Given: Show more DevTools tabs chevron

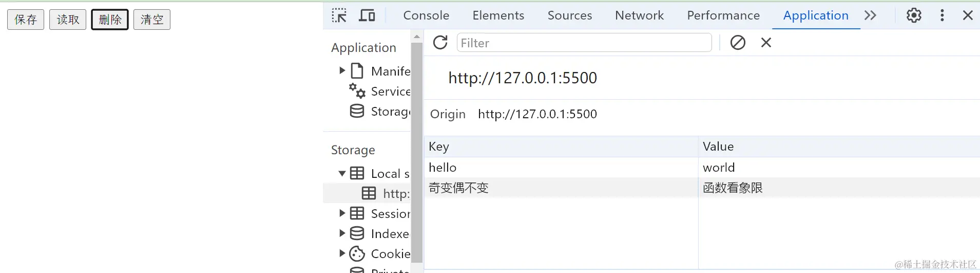Looking at the screenshot, I should tap(870, 15).
